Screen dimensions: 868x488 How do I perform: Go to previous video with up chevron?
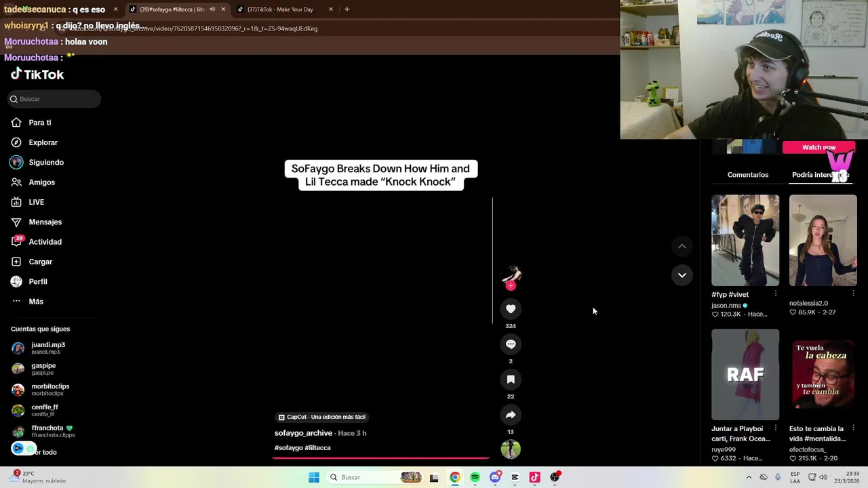tap(682, 246)
